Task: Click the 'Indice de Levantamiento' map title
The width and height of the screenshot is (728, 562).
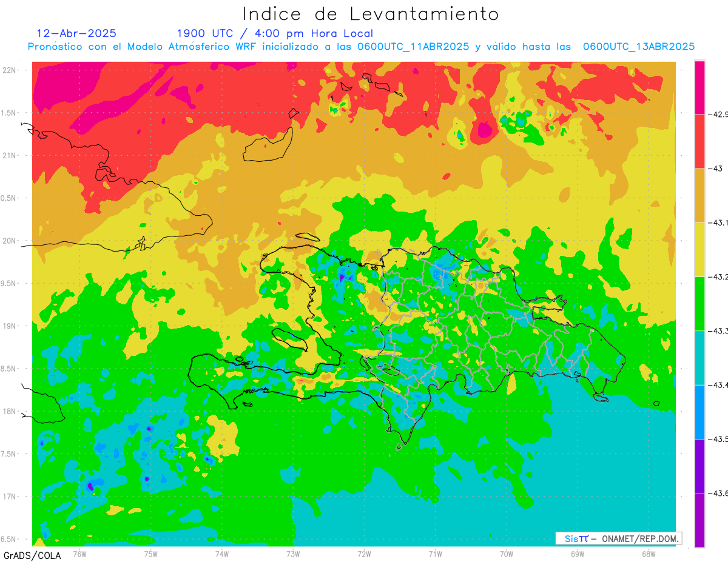Action: pos(371,14)
